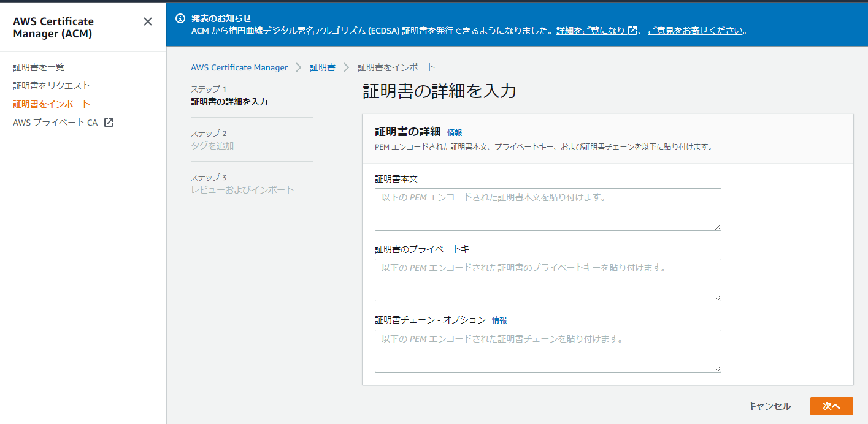Open 証明書を一覧 in sidebar
868x424 pixels.
[39, 67]
